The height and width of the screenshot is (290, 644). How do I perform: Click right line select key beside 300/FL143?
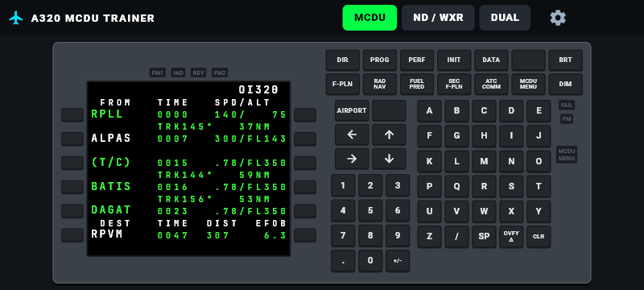pyautogui.click(x=305, y=139)
